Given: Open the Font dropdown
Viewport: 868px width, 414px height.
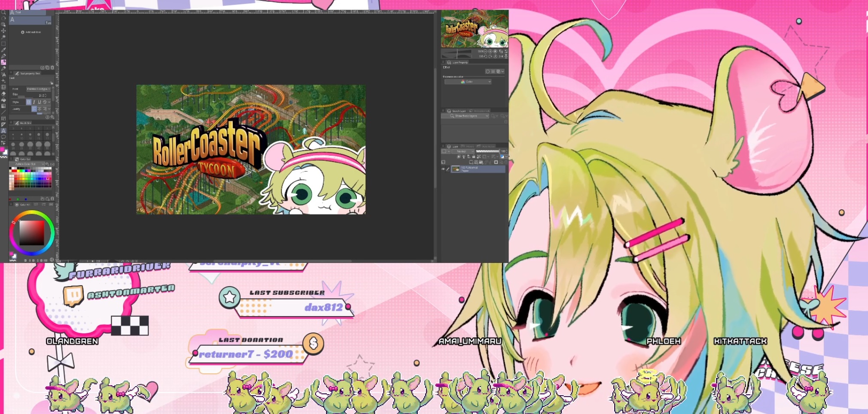Looking at the screenshot, I should point(39,89).
